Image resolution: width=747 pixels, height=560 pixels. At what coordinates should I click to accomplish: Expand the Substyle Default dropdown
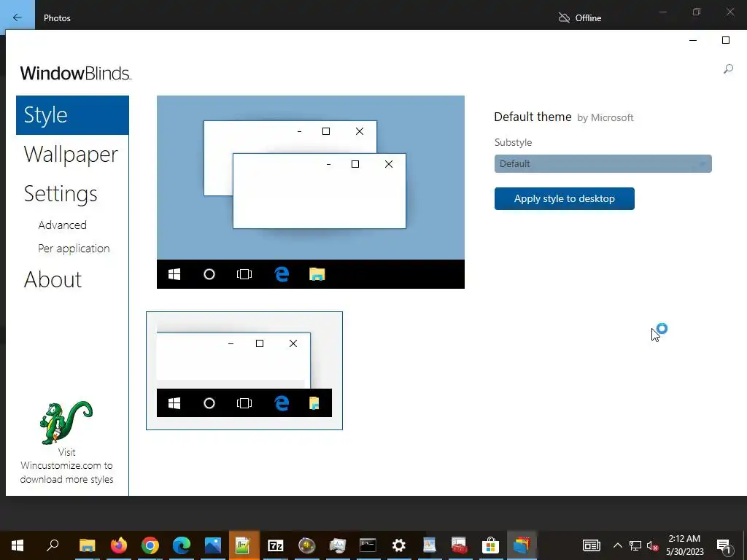coord(603,164)
